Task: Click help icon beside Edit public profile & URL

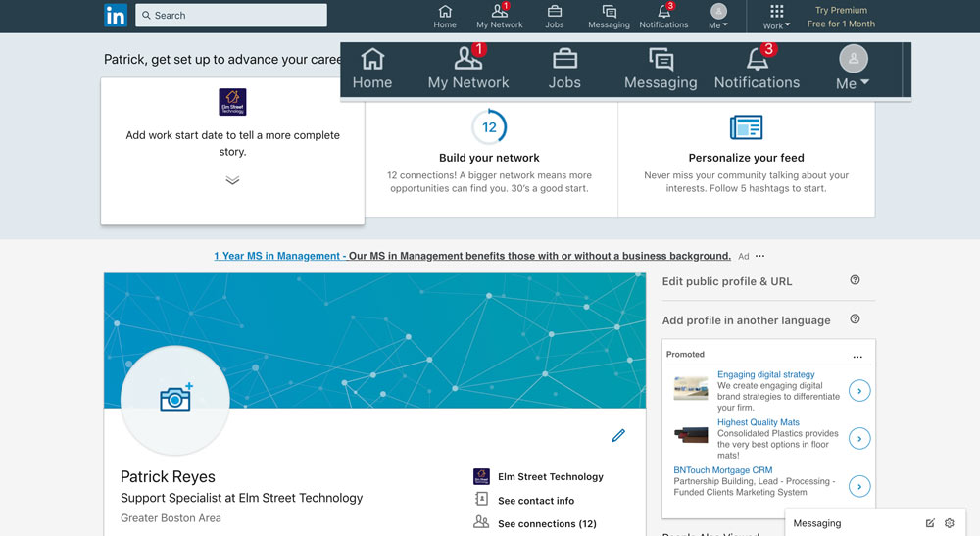Action: click(x=855, y=280)
